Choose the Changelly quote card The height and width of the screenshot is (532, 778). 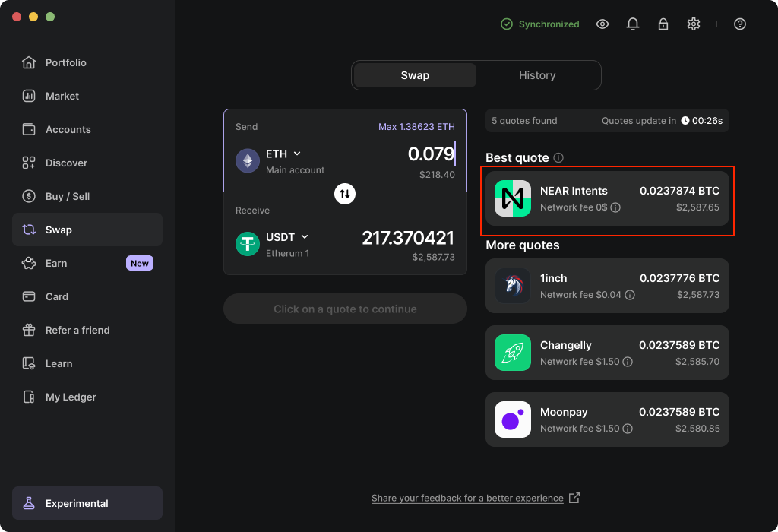607,353
